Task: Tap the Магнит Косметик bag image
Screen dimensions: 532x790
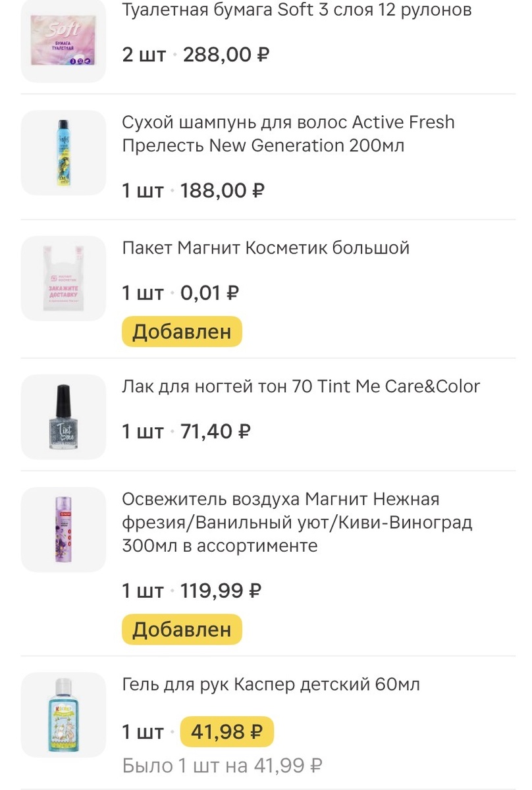Action: pos(63,278)
